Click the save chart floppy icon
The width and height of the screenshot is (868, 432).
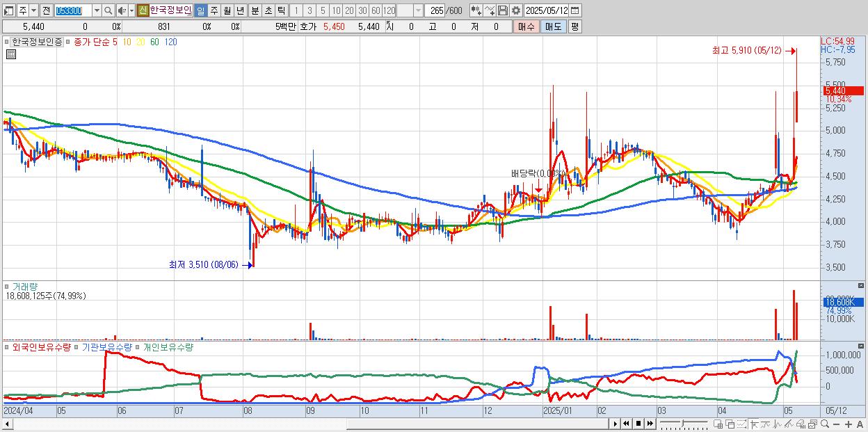[x=503, y=10]
